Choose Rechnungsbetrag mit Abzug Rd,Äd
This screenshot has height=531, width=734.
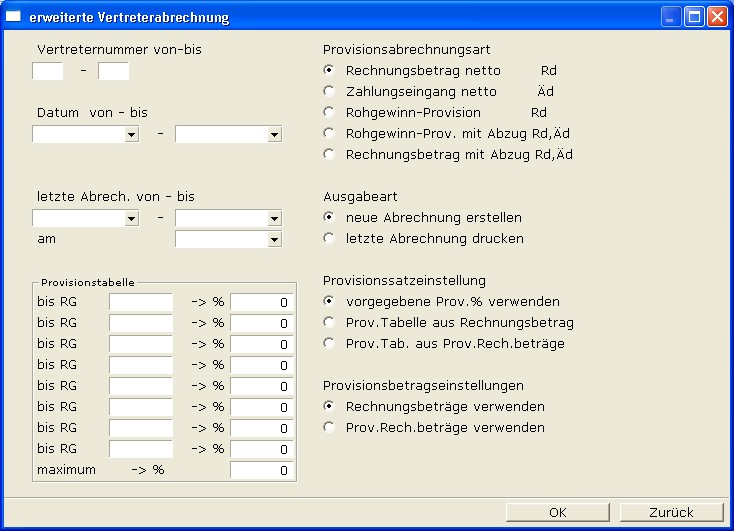[330, 155]
